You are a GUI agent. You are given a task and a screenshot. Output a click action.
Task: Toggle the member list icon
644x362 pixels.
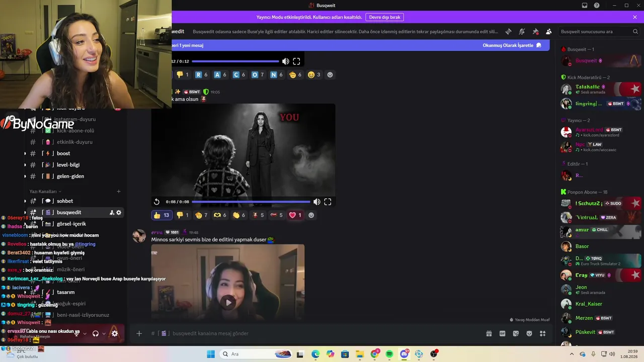pos(548,31)
